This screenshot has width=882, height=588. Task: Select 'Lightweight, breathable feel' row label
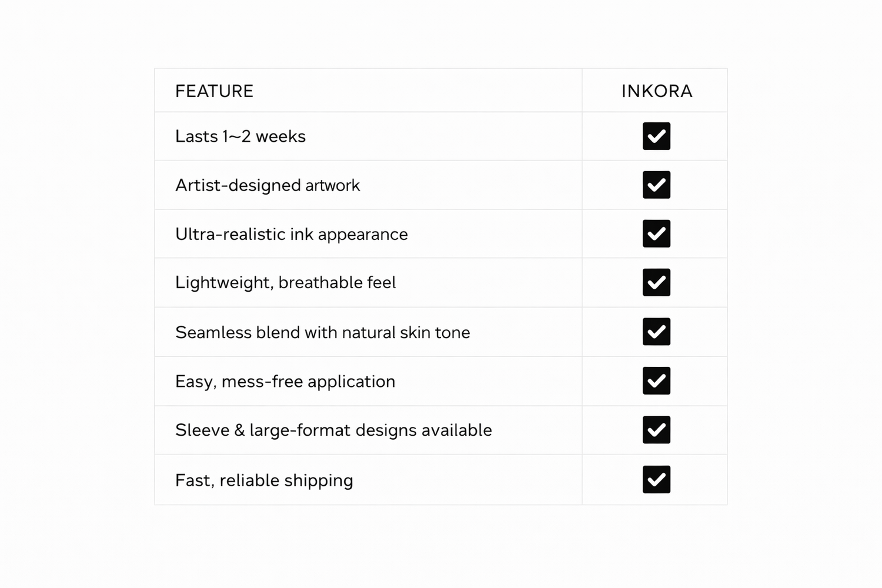(285, 283)
